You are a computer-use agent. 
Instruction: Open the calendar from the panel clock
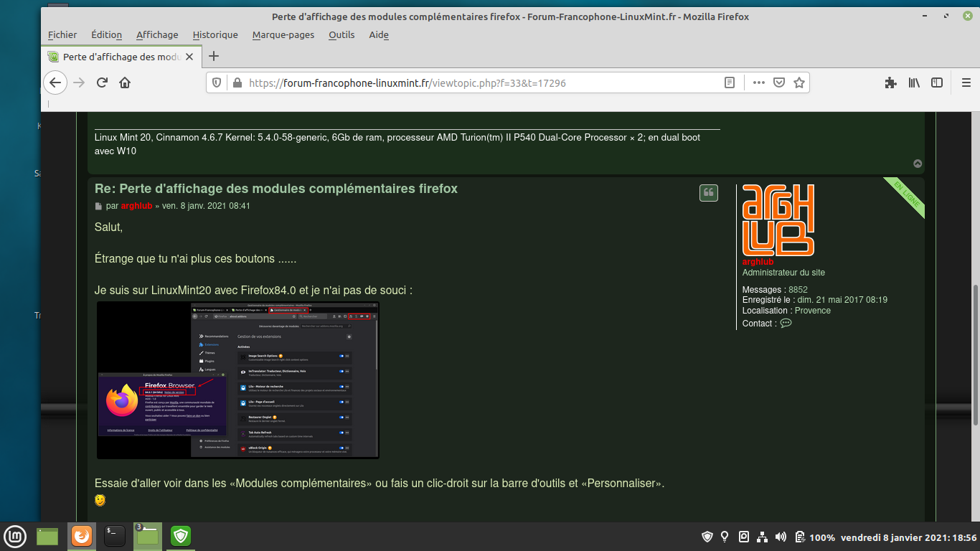coord(909,537)
